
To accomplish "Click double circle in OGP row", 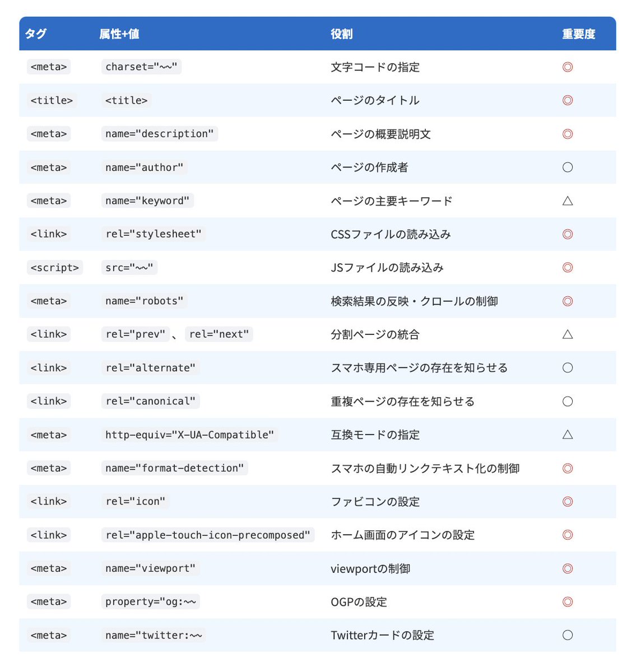I will point(567,602).
